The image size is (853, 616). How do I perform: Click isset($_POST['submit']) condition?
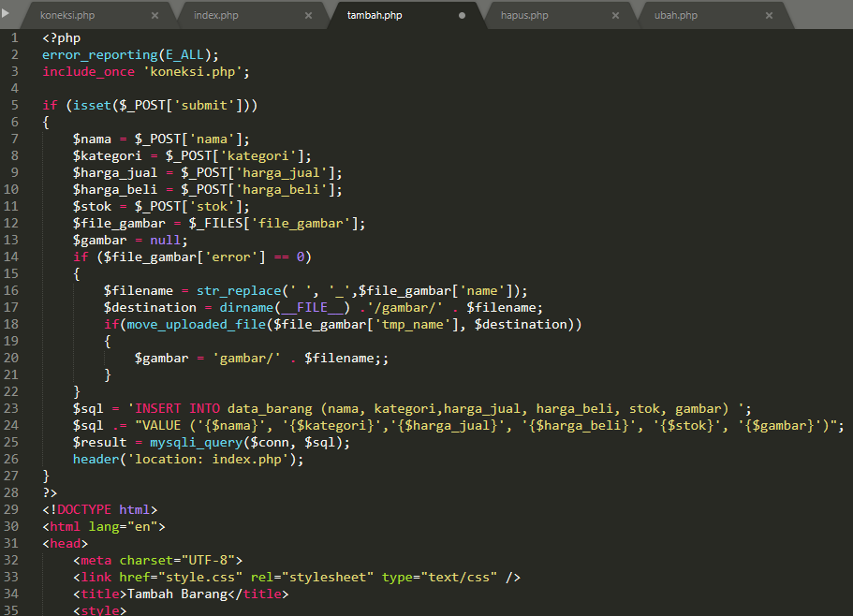162,106
